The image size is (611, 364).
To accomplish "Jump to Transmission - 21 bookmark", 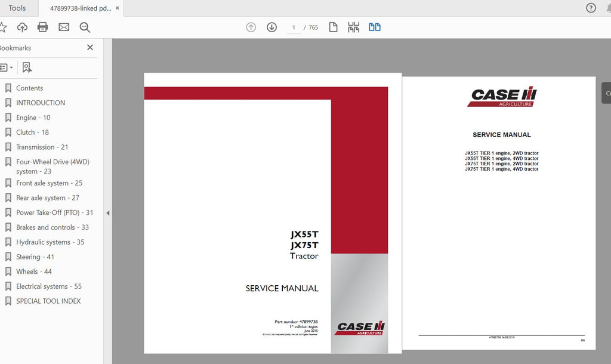I will [x=42, y=147].
